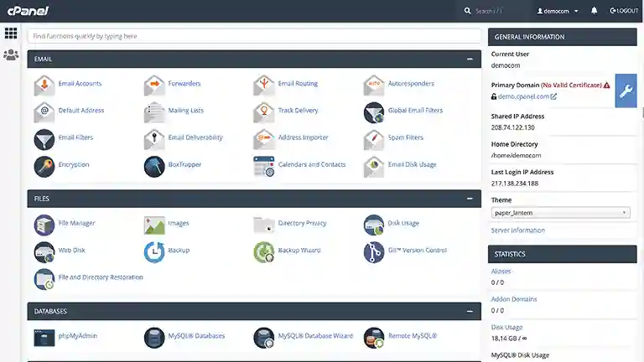Viewport: 644px width, 362px height.
Task: Open the Git Version Control text link
Action: (x=418, y=250)
